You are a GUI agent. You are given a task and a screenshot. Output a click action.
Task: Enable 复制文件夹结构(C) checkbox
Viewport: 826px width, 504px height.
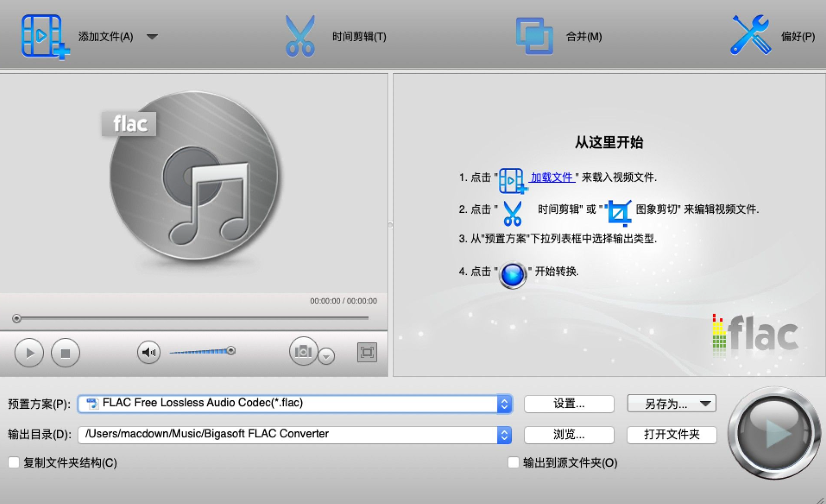(14, 462)
